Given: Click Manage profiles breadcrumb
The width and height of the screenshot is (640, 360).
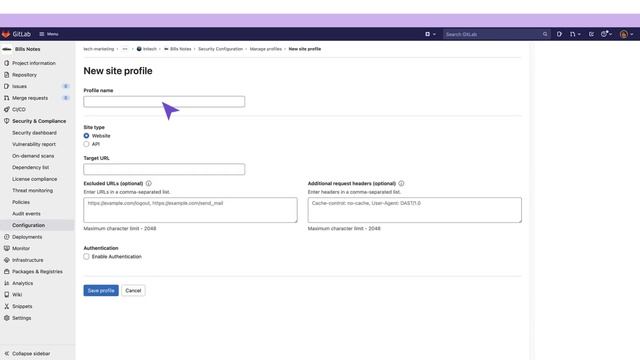Looking at the screenshot, I should pyautogui.click(x=266, y=49).
